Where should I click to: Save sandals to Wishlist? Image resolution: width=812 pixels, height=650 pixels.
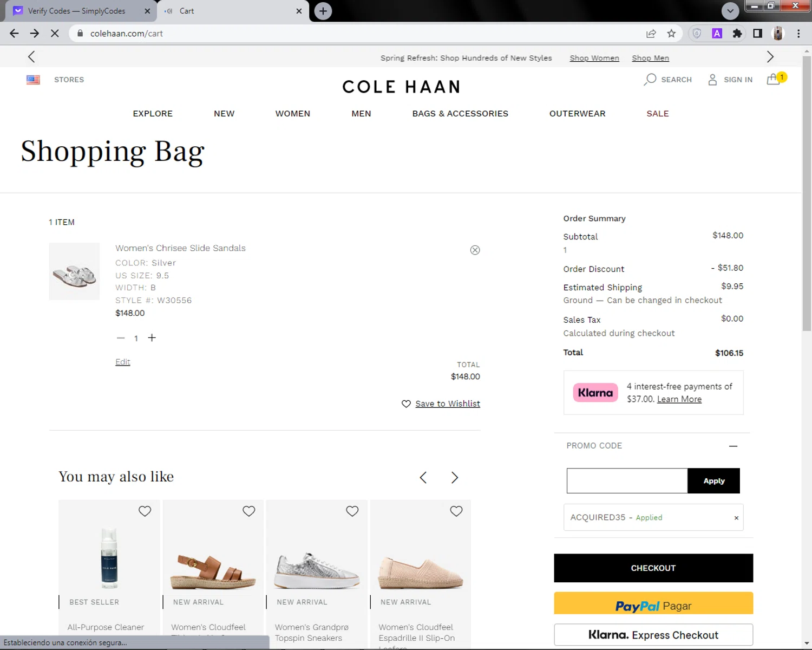click(x=441, y=404)
